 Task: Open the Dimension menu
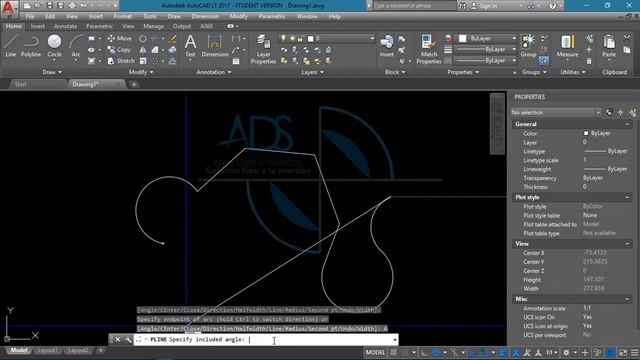tap(205, 16)
